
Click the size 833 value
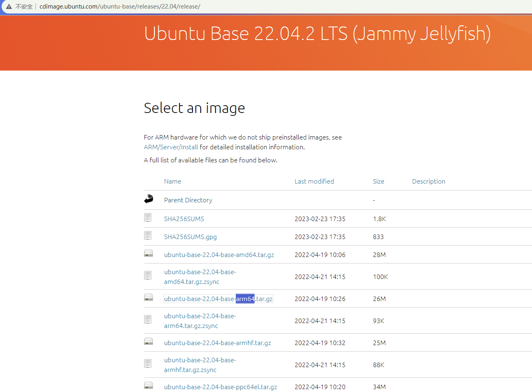click(x=378, y=237)
